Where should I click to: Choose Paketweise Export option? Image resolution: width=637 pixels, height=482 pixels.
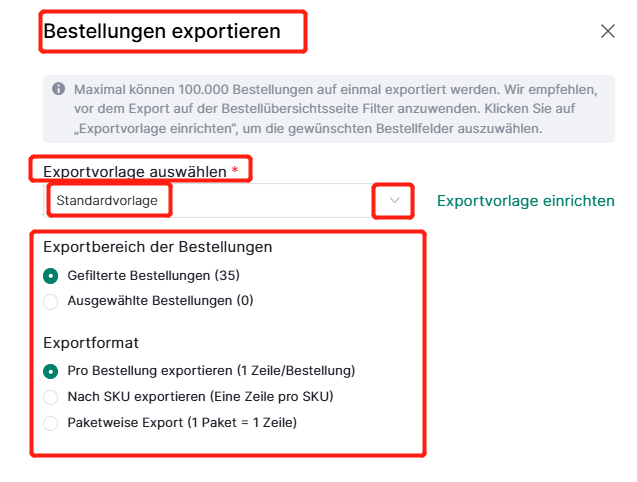[50, 423]
